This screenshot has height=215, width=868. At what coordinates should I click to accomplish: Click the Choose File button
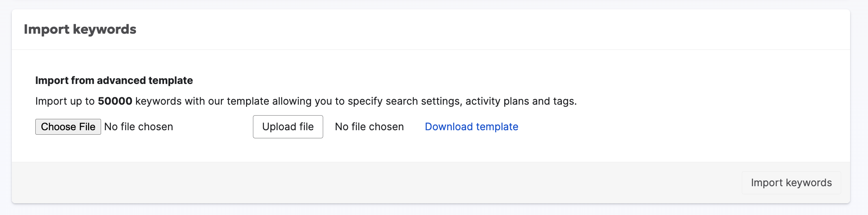point(68,127)
